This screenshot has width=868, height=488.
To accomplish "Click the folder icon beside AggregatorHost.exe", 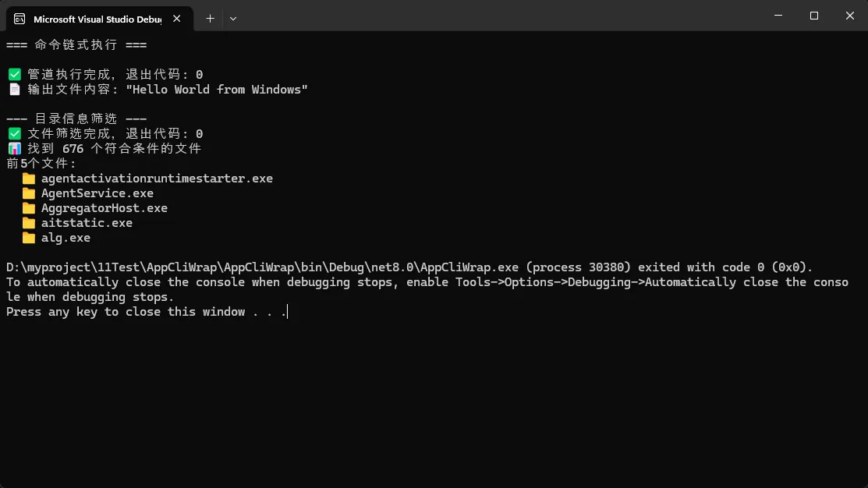I will 29,208.
